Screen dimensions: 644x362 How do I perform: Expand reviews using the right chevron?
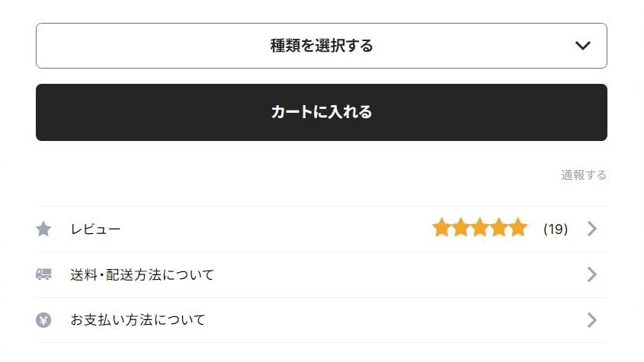592,229
